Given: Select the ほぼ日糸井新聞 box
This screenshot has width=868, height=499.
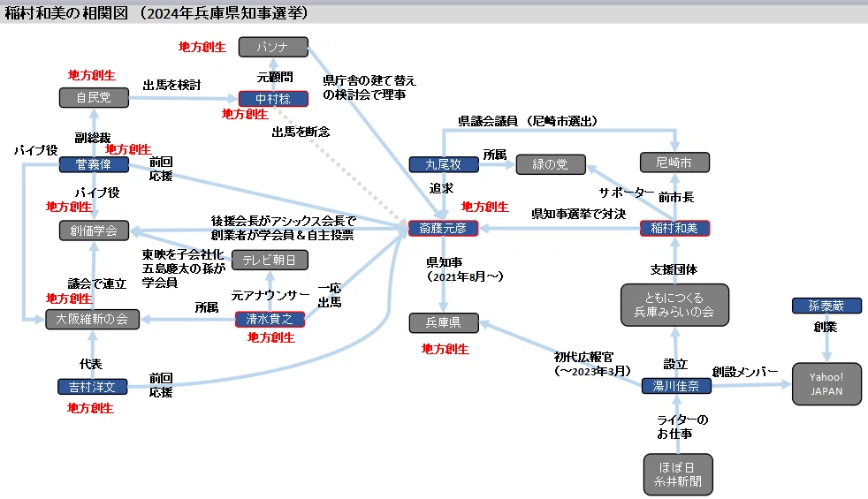Looking at the screenshot, I should point(678,474).
